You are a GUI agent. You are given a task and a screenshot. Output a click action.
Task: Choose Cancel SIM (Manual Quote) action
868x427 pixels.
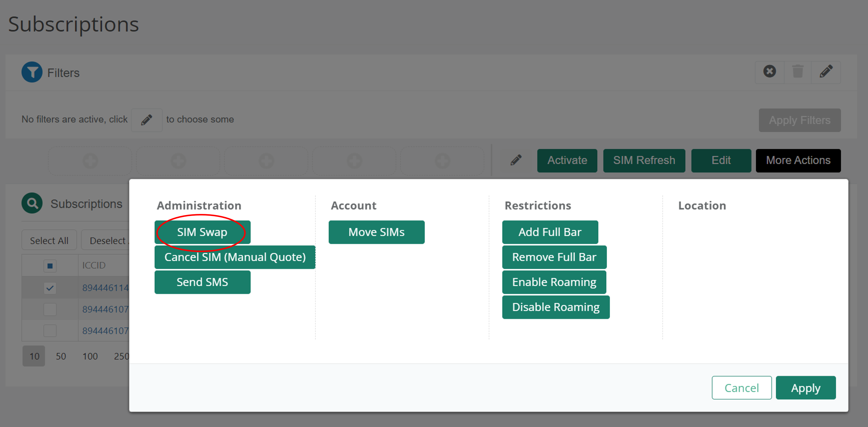coord(235,257)
